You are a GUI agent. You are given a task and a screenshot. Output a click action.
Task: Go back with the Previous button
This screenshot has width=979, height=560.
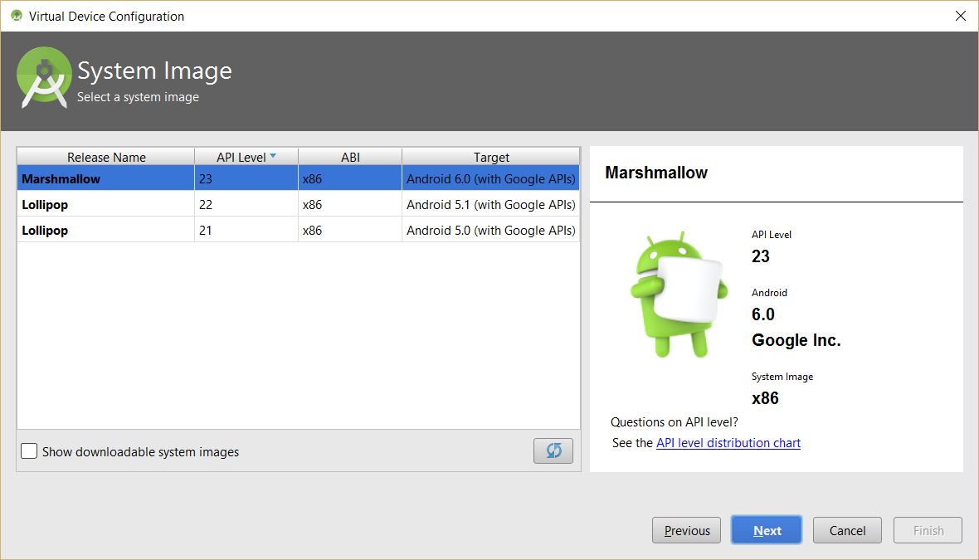click(x=687, y=530)
